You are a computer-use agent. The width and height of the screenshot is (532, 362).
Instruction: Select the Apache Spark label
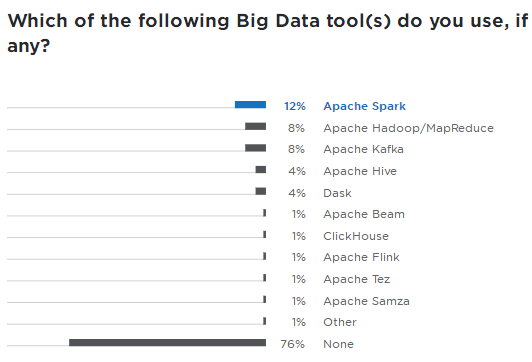click(364, 106)
